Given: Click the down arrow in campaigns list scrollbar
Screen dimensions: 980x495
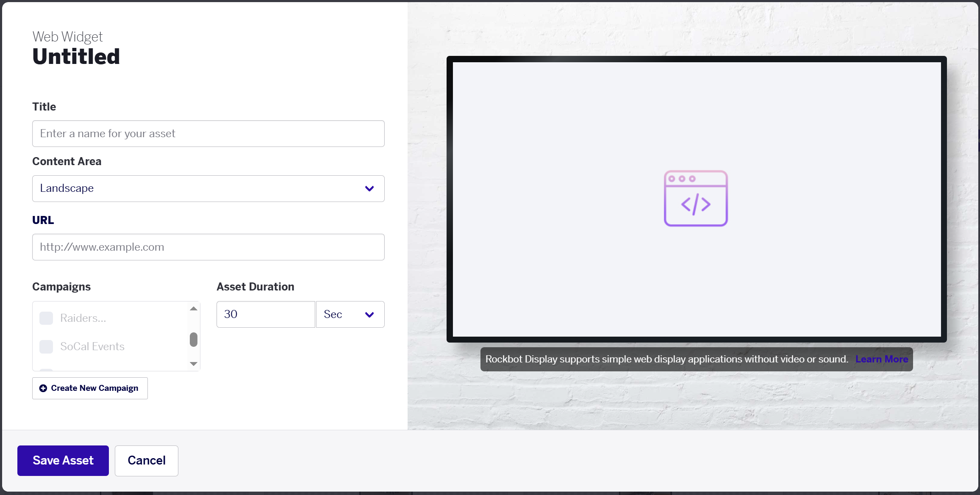Looking at the screenshot, I should pos(194,364).
